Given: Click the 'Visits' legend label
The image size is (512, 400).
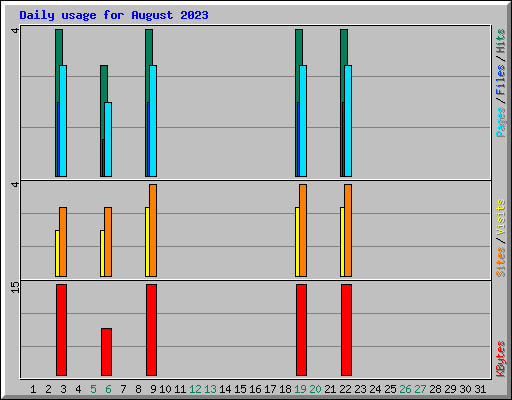Looking at the screenshot, I should tap(501, 217).
